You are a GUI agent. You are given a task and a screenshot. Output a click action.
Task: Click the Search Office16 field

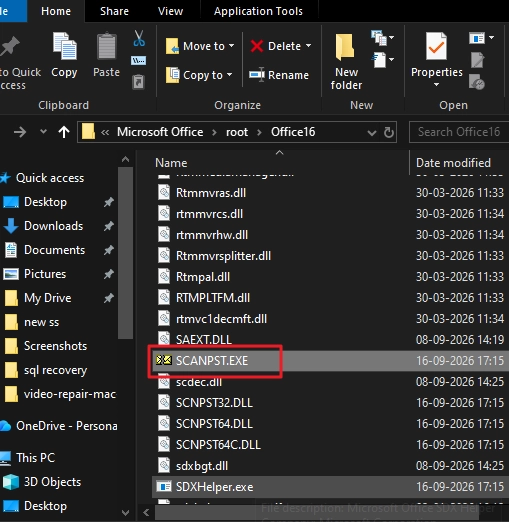[459, 132]
